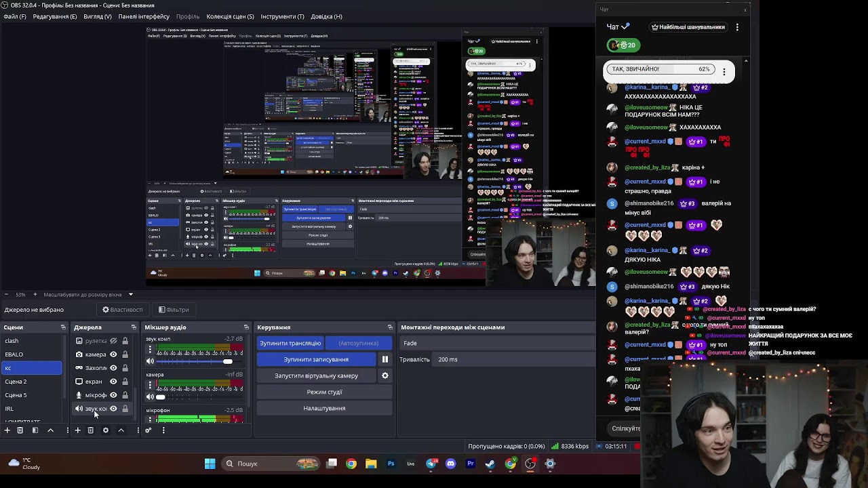Image resolution: width=868 pixels, height=488 pixels.
Task: Click the Windows Start button
Action: tap(210, 464)
